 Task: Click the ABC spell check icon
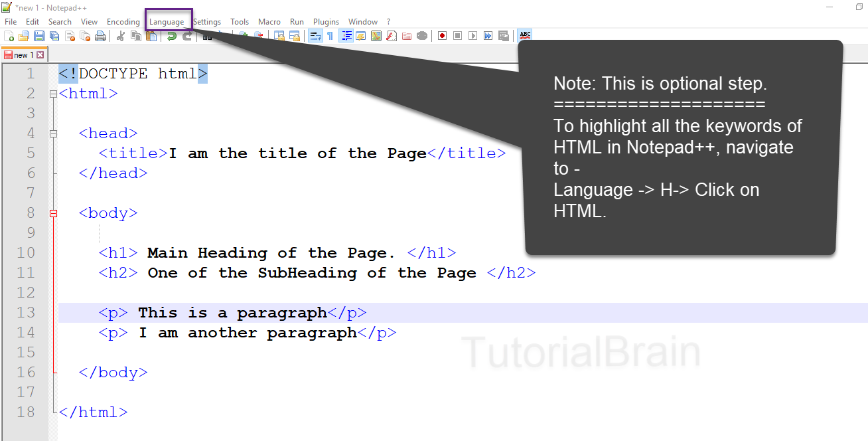point(526,36)
